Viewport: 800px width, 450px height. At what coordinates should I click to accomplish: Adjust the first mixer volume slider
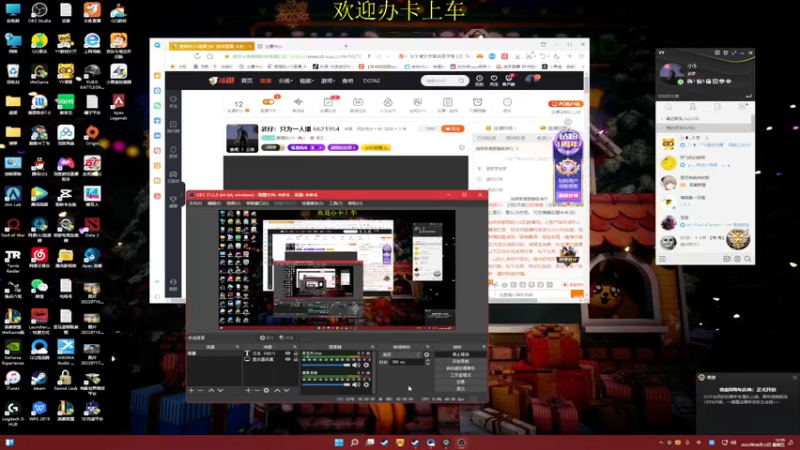(327, 365)
